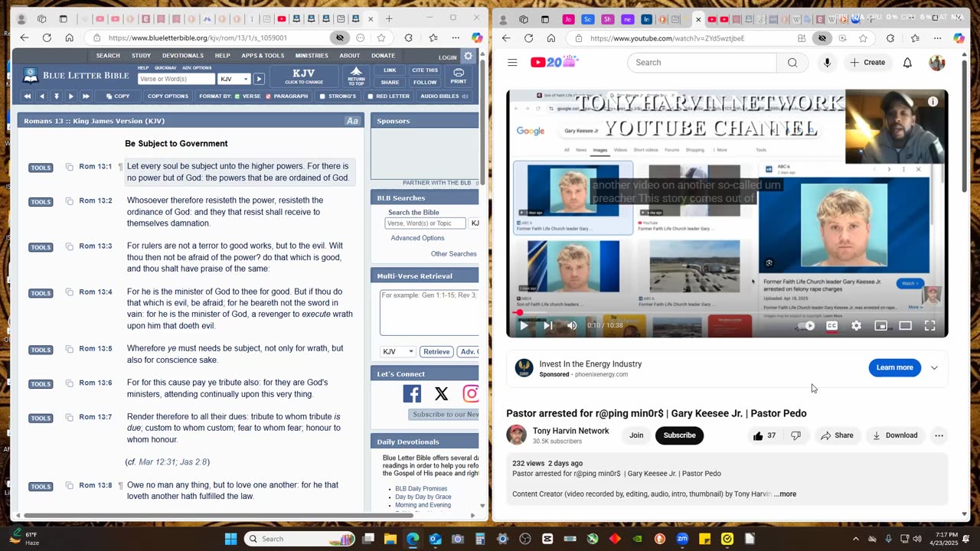980x551 pixels.
Task: Click Learn more on sponsored ad
Action: click(x=894, y=367)
